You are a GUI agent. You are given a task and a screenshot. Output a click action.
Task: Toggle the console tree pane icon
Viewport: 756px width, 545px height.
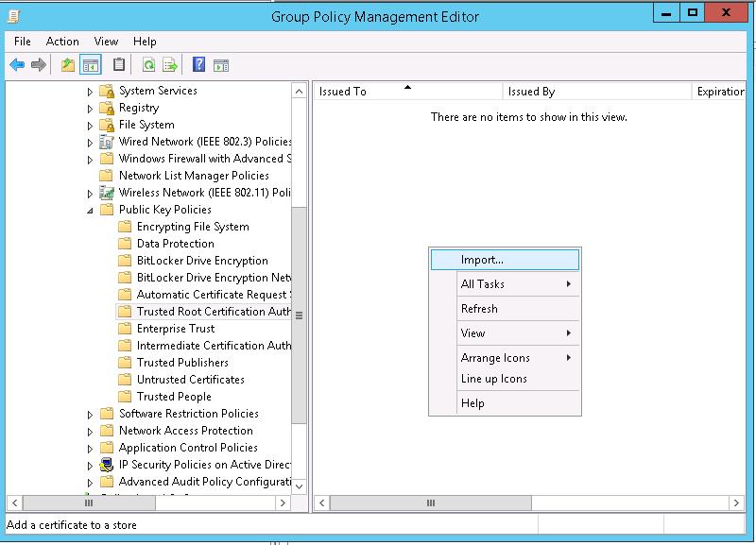point(89,64)
